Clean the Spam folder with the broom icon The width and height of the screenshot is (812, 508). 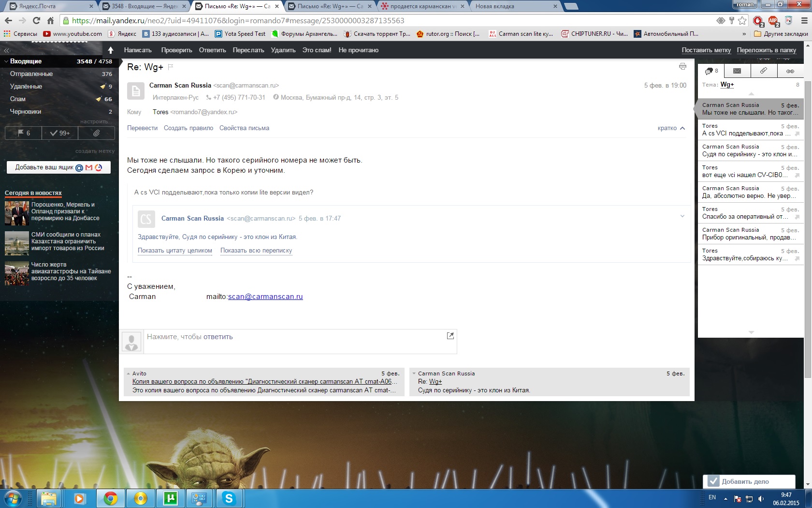click(99, 99)
